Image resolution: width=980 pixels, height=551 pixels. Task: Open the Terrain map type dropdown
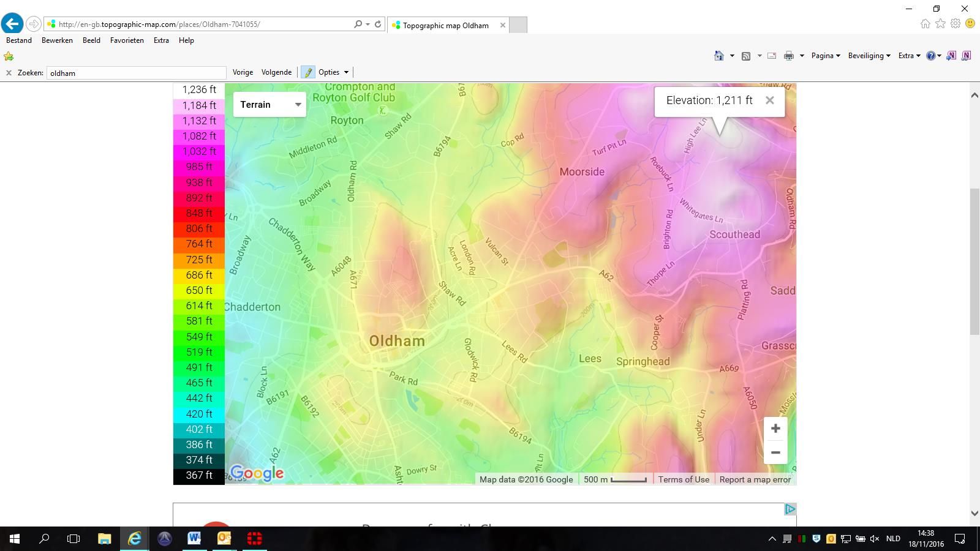[x=269, y=105]
